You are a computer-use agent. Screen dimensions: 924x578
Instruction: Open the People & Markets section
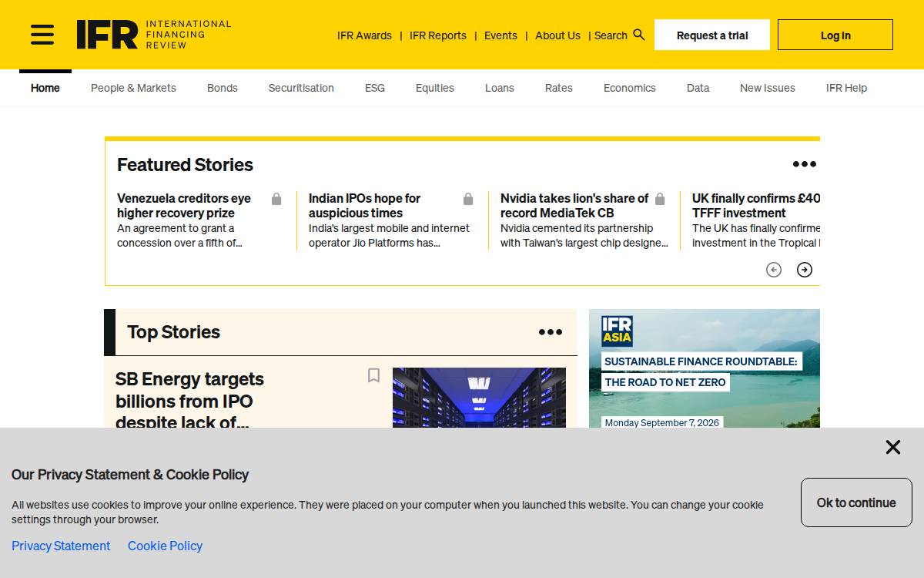pos(133,88)
